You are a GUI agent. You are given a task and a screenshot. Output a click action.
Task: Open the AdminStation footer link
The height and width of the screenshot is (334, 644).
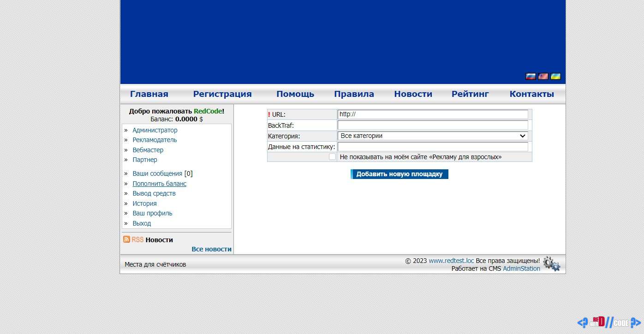(x=521, y=268)
